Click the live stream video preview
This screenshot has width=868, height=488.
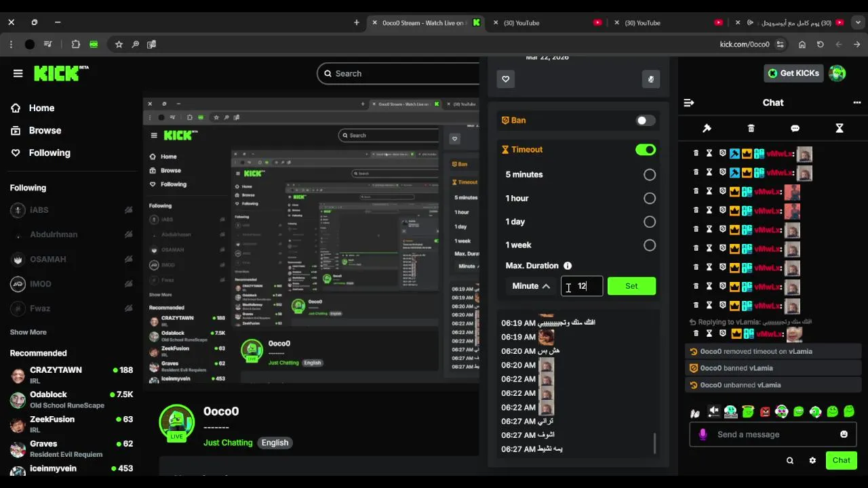(x=311, y=239)
